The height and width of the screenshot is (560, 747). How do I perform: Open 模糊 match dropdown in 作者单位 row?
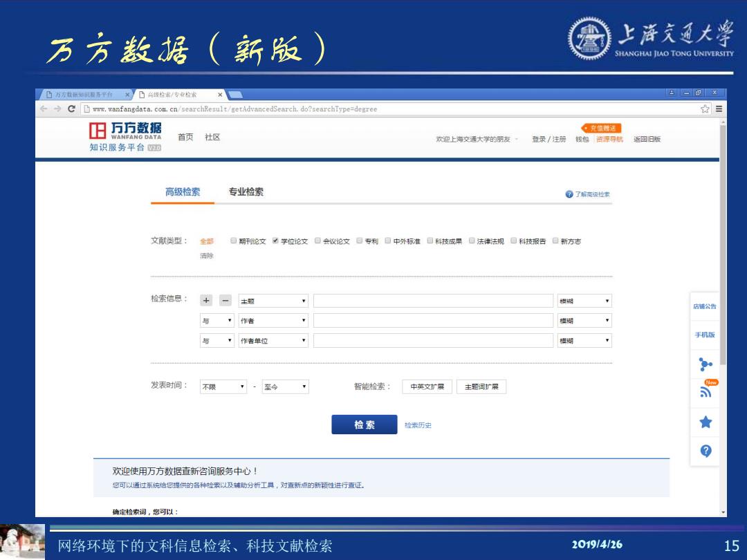584,340
